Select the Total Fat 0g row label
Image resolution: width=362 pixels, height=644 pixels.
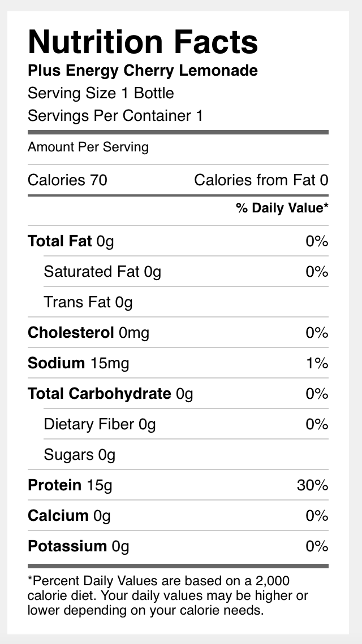coord(71,242)
